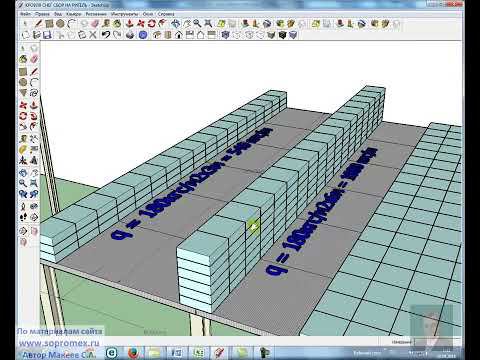This screenshot has height=360, width=480.
Task: Click the Erase X icon in standard toolbar
Action: (x=93, y=35)
